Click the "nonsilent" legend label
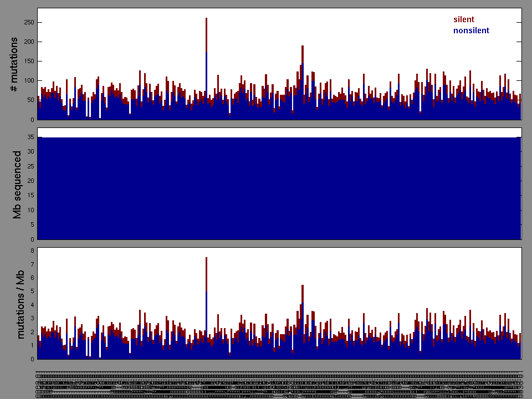The height and width of the screenshot is (399, 532). point(471,30)
